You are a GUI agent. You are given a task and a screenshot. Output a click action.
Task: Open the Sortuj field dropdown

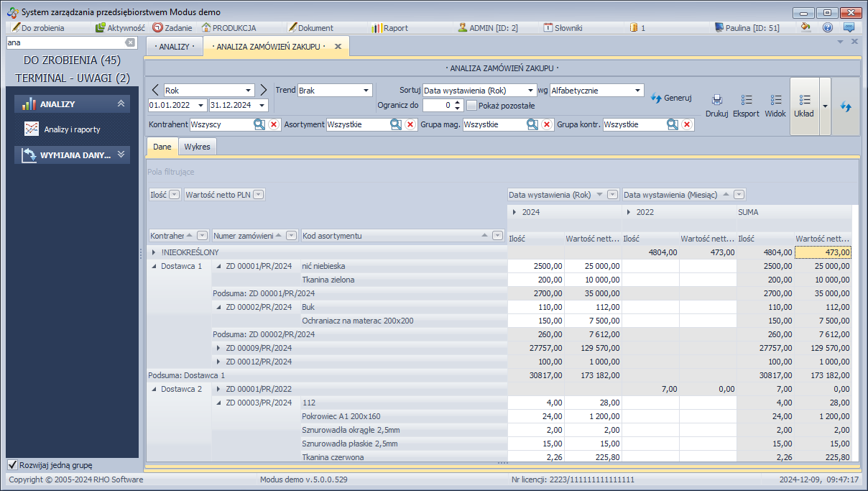click(531, 91)
